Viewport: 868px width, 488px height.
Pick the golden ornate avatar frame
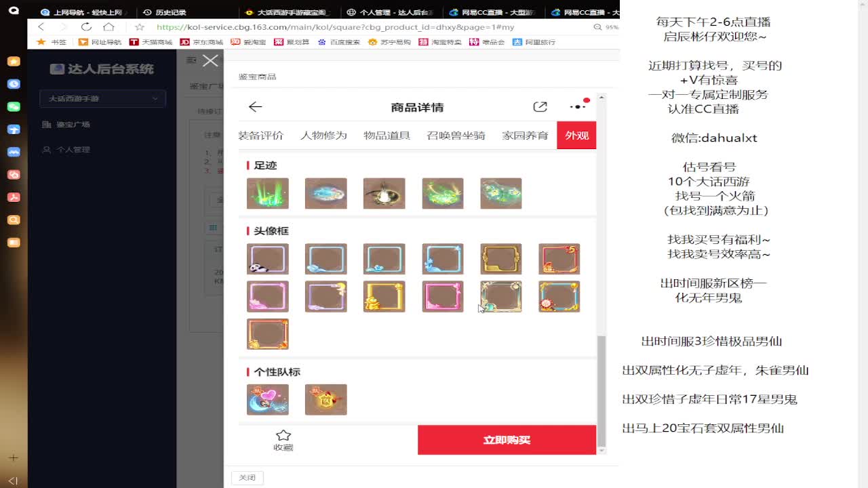point(501,259)
